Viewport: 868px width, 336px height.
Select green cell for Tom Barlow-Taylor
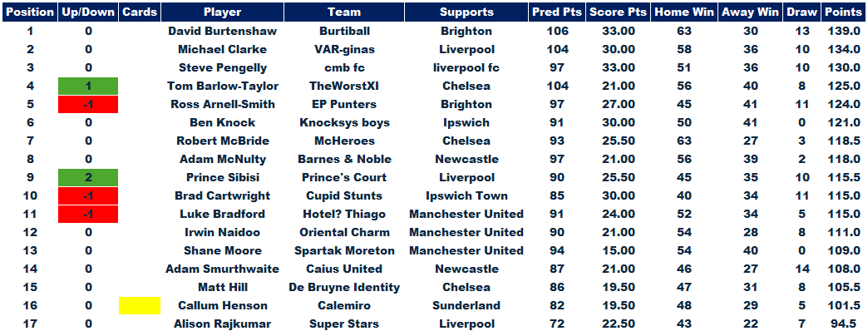tap(88, 86)
